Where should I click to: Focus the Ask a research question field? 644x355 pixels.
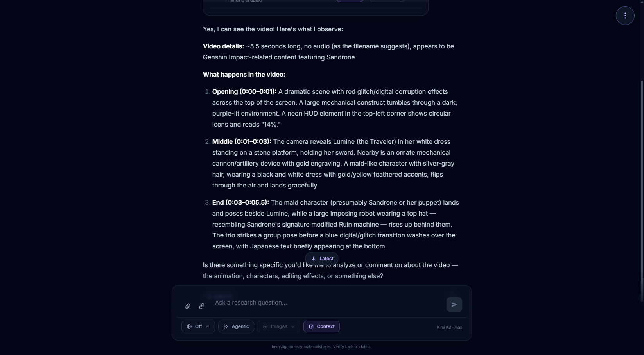(x=328, y=303)
